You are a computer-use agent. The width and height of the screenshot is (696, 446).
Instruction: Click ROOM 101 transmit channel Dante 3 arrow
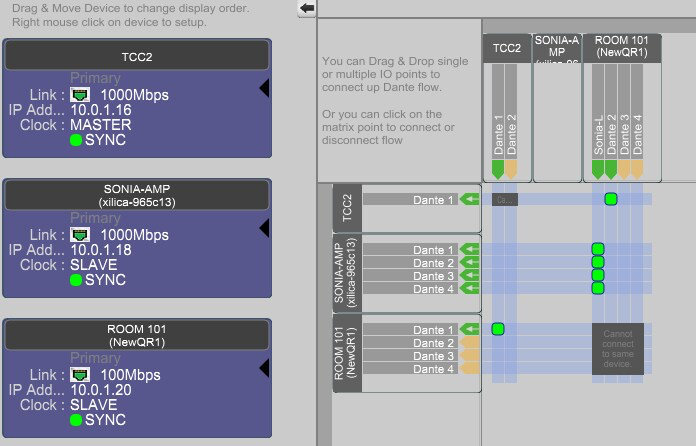[x=624, y=170]
